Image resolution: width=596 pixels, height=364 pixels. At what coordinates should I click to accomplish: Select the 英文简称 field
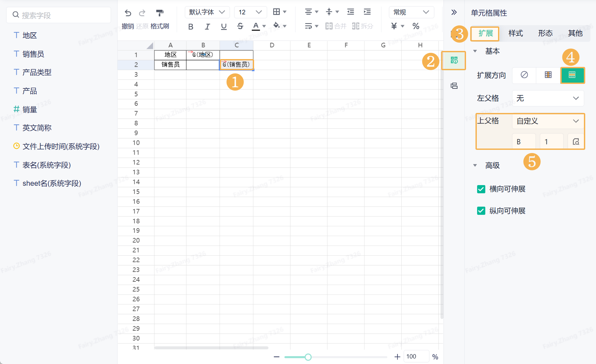[x=37, y=128]
